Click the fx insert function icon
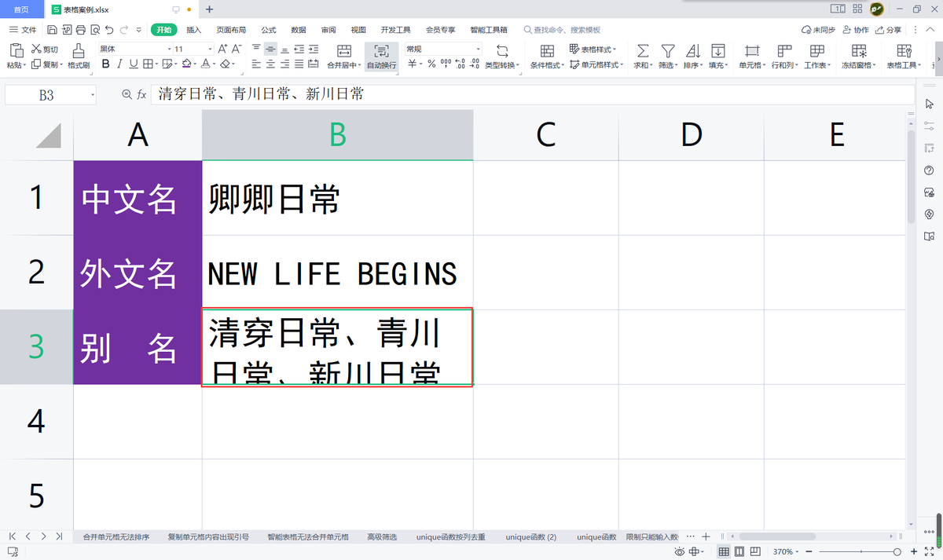 coord(141,94)
